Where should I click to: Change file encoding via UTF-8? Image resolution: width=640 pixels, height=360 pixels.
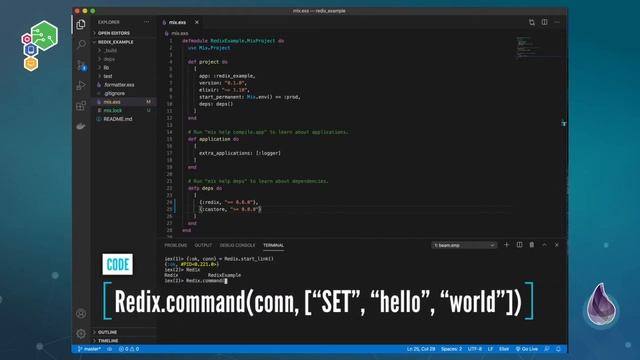(475, 349)
